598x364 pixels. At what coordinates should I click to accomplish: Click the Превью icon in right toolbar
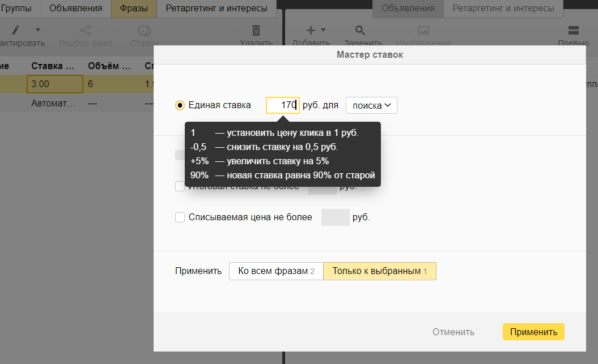573,31
